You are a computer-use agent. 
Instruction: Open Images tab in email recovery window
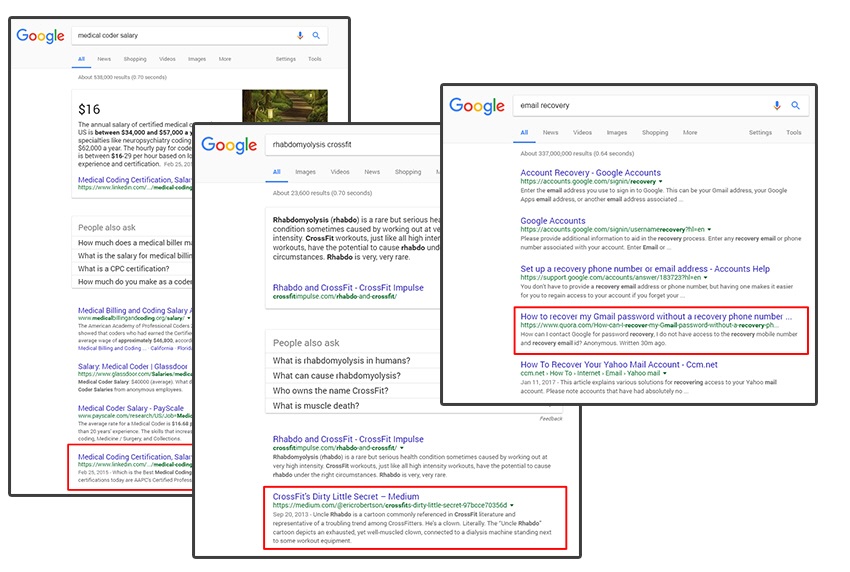[616, 132]
